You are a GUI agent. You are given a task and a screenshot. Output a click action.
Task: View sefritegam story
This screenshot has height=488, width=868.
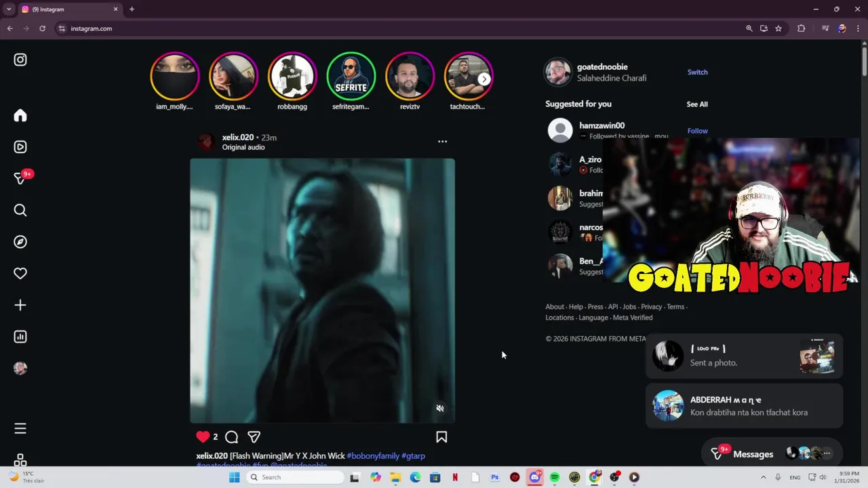351,77
